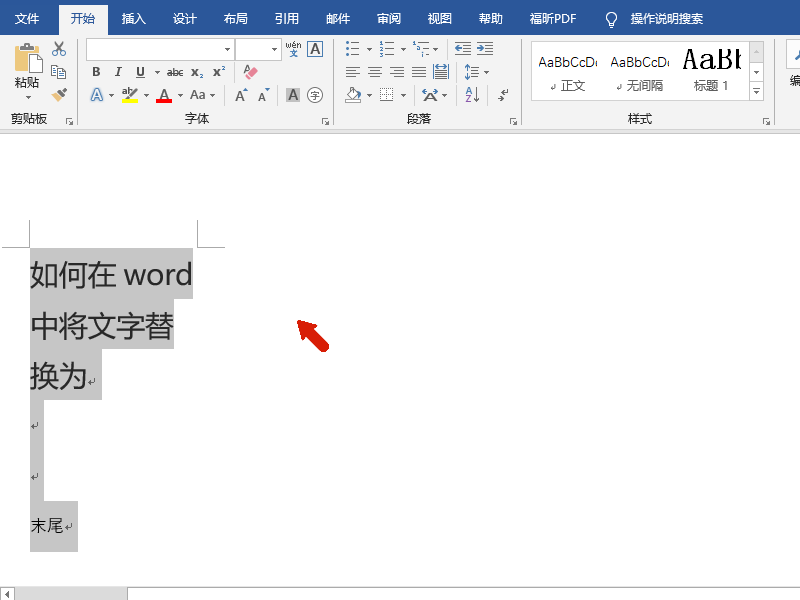Image resolution: width=800 pixels, height=600 pixels.
Task: Click the Paste clipboard icon
Action: click(27, 59)
